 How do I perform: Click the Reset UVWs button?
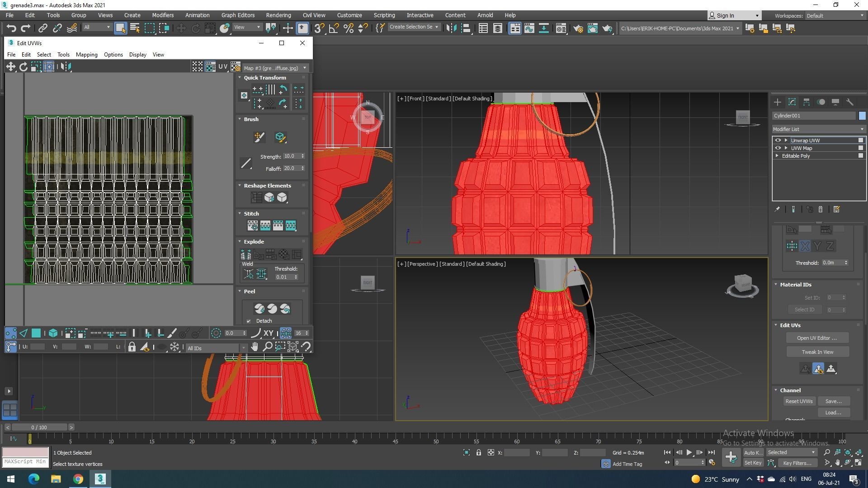click(x=799, y=401)
